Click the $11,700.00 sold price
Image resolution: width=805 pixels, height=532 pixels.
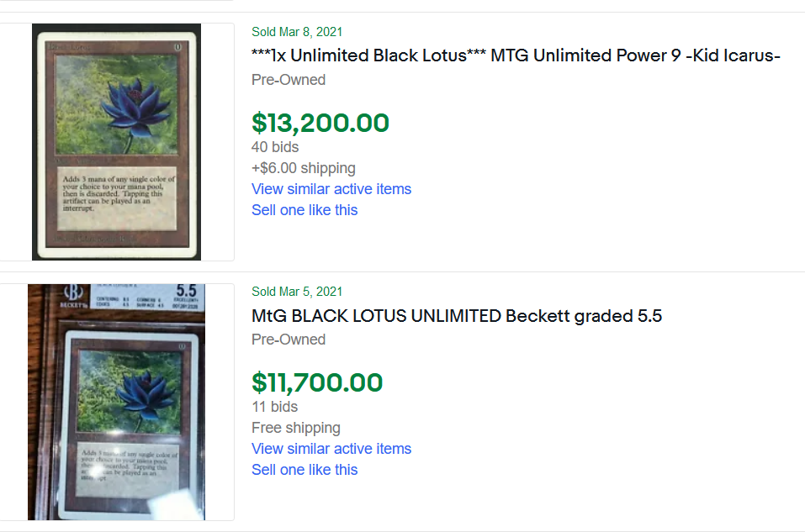pyautogui.click(x=317, y=382)
